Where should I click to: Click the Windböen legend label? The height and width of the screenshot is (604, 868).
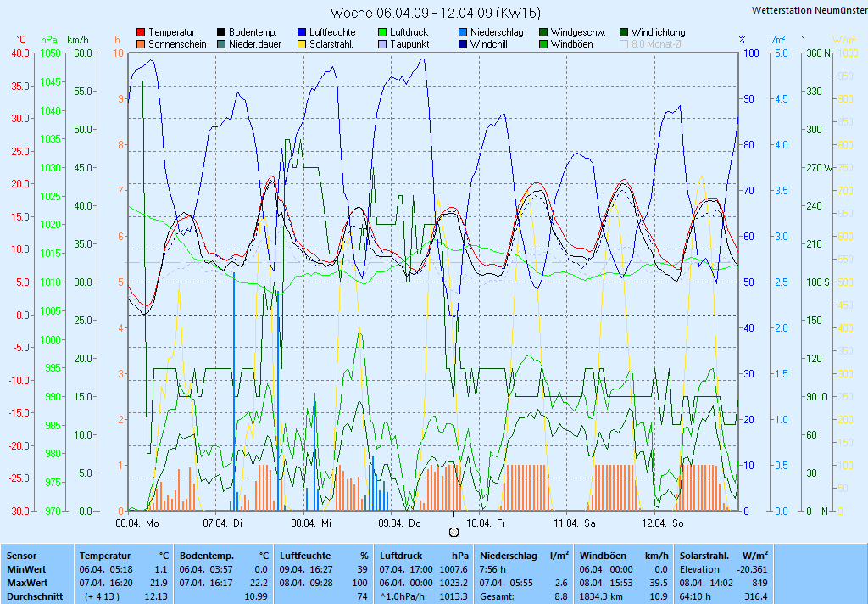pos(572,44)
